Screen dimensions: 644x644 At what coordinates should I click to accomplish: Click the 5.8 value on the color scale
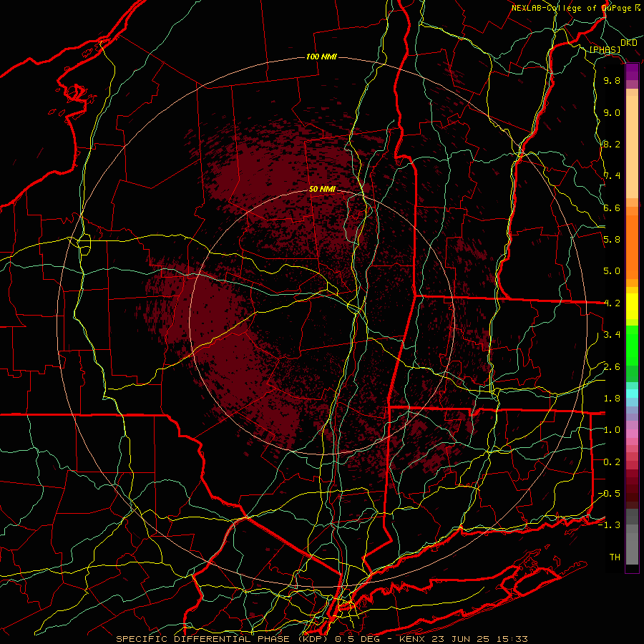point(612,240)
